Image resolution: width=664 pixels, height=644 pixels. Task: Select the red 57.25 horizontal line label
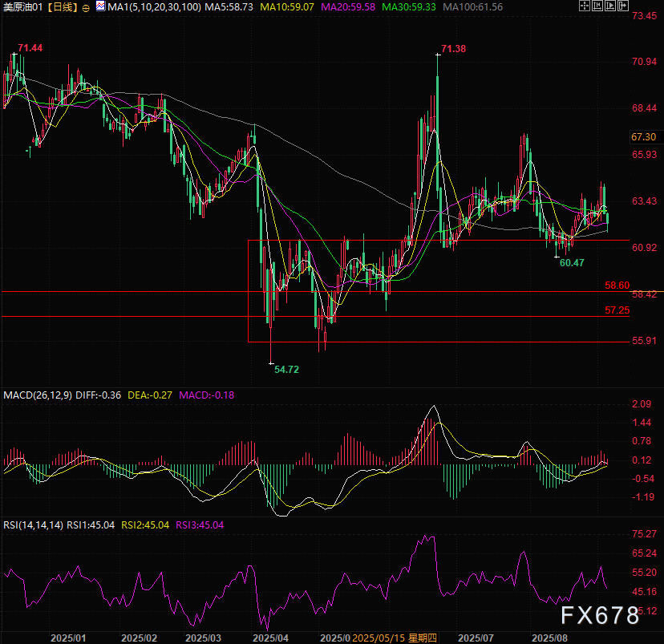pos(617,310)
